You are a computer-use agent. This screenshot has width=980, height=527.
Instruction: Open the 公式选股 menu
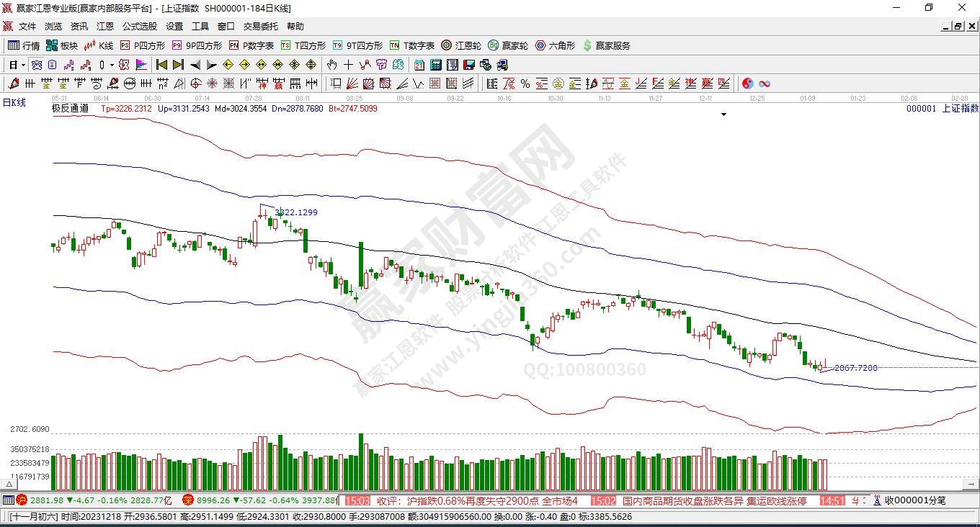coord(140,27)
